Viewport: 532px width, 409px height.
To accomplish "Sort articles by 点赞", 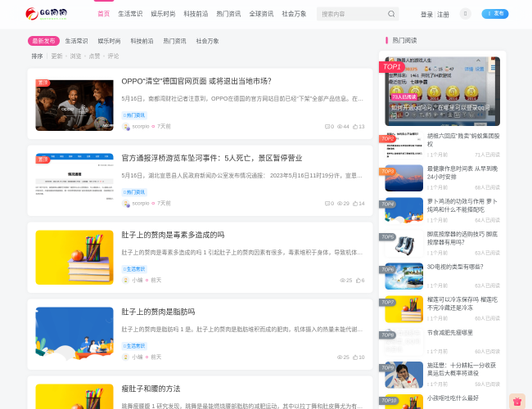I will (94, 56).
